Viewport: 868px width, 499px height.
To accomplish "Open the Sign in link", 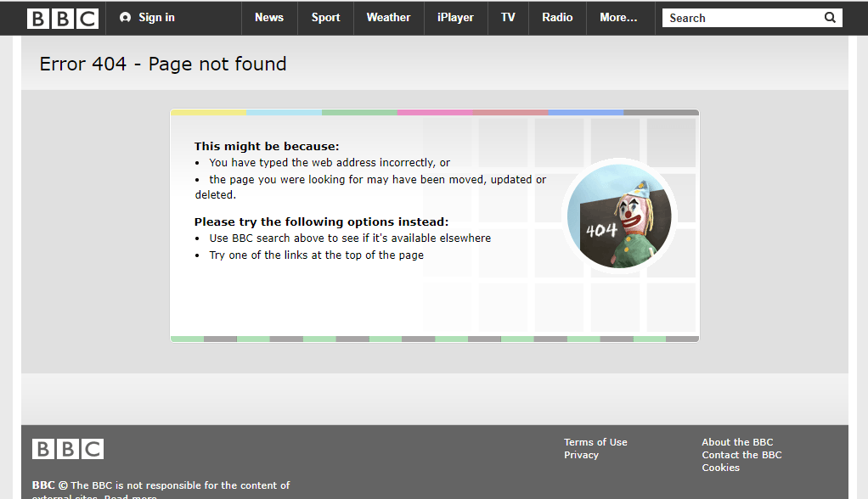I will pyautogui.click(x=156, y=18).
